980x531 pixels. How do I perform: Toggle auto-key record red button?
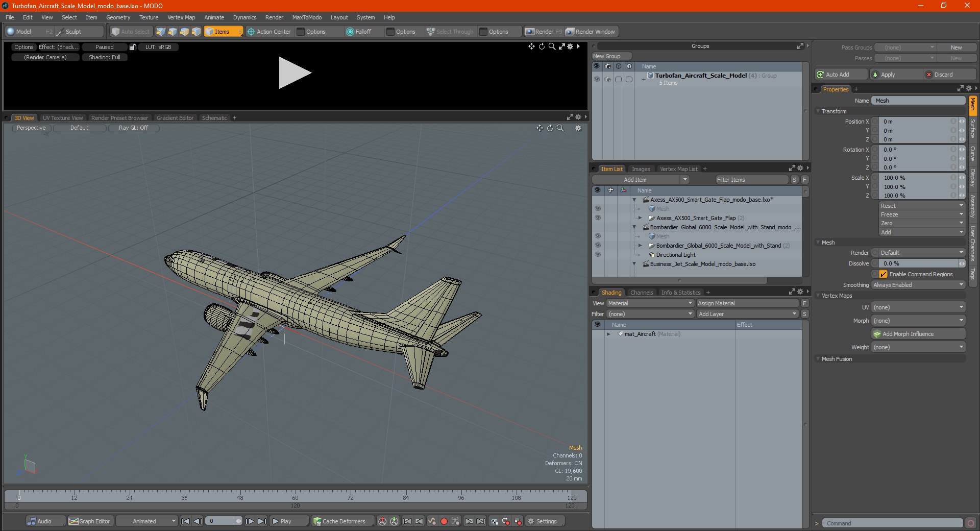point(444,521)
